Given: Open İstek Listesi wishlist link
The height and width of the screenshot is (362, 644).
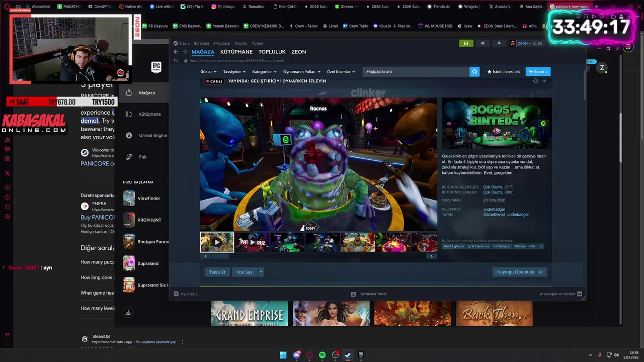Looking at the screenshot, I should pyautogui.click(x=504, y=72).
